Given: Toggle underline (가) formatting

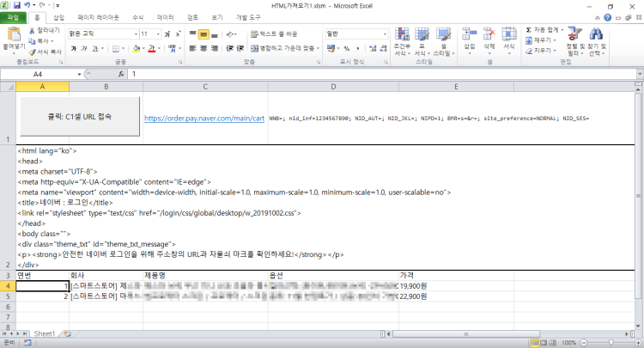Looking at the screenshot, I should (94, 48).
